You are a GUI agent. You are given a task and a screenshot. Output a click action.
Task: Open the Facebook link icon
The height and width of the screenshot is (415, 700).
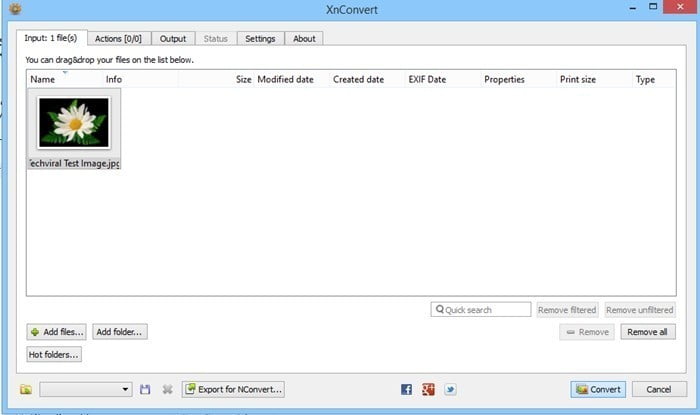click(x=406, y=389)
